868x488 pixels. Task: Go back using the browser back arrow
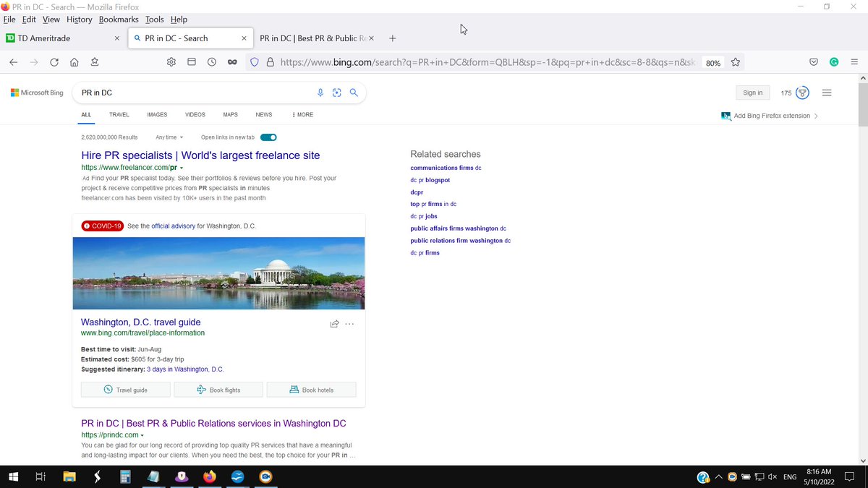coord(13,62)
